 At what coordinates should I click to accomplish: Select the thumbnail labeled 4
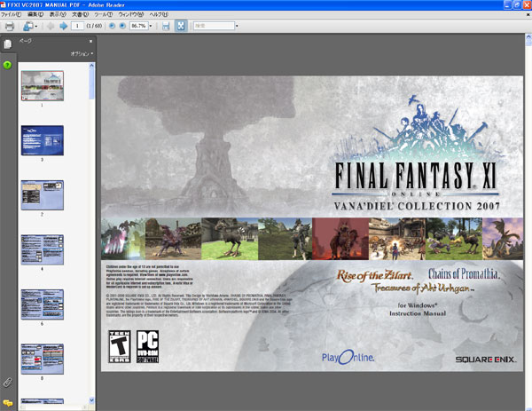point(43,249)
